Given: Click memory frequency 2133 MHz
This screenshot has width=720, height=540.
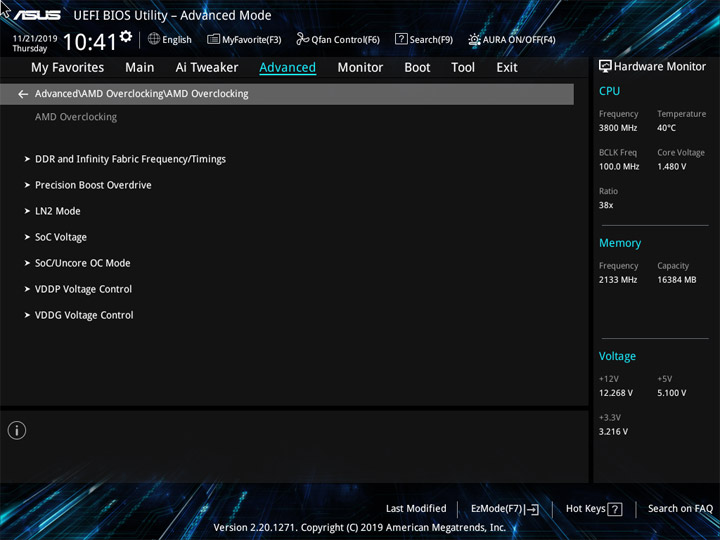Looking at the screenshot, I should pyautogui.click(x=618, y=280).
